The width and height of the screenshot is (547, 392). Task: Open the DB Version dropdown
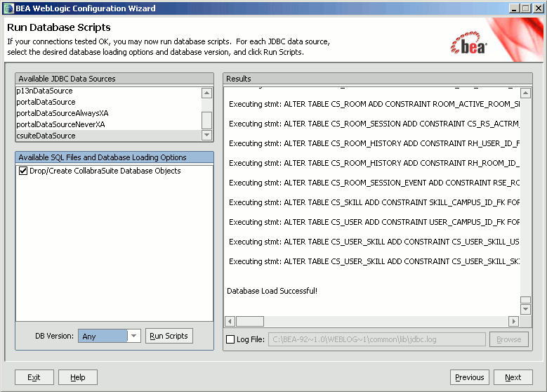[x=134, y=336]
